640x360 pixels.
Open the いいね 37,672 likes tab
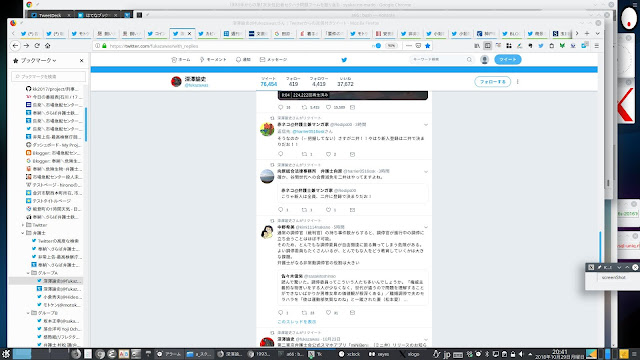[345, 82]
